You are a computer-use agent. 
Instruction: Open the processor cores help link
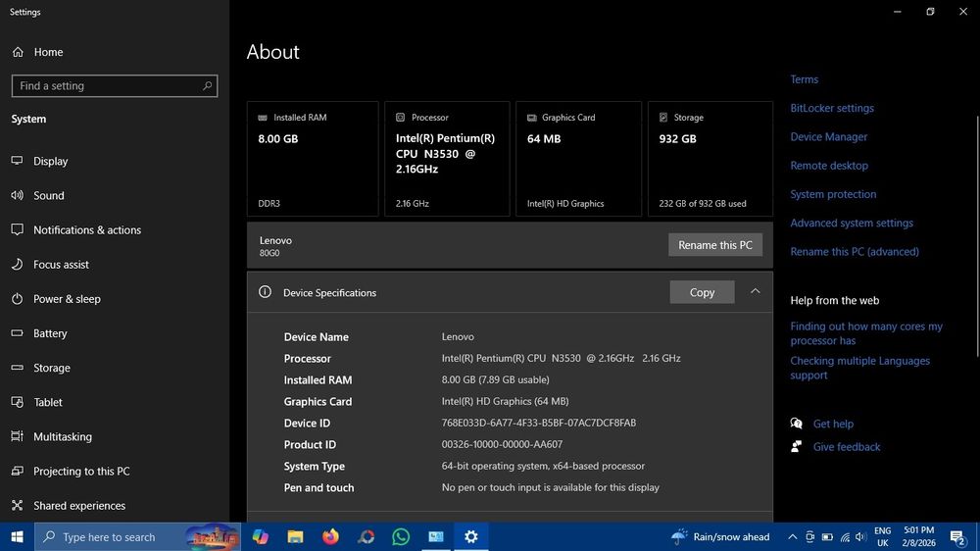(x=866, y=333)
